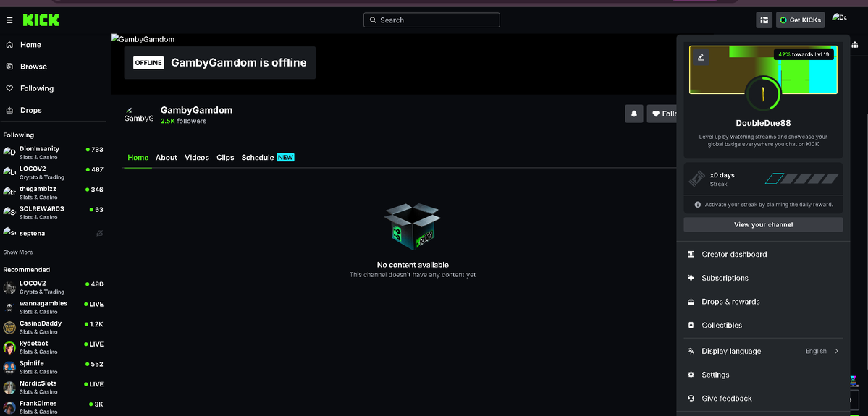Screen dimensions: 868x416
Task: Click the Settings gear icon
Action: (691, 375)
